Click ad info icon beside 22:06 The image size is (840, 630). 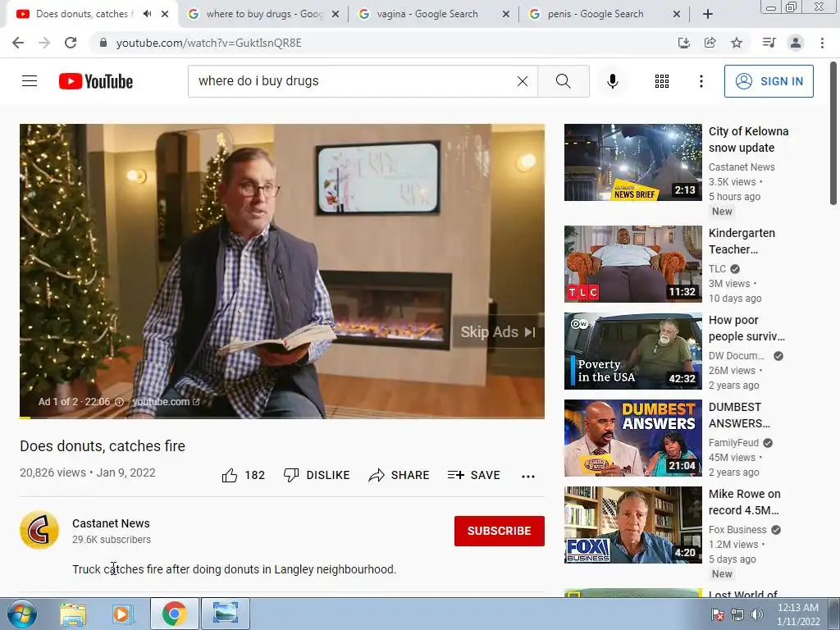pyautogui.click(x=120, y=402)
